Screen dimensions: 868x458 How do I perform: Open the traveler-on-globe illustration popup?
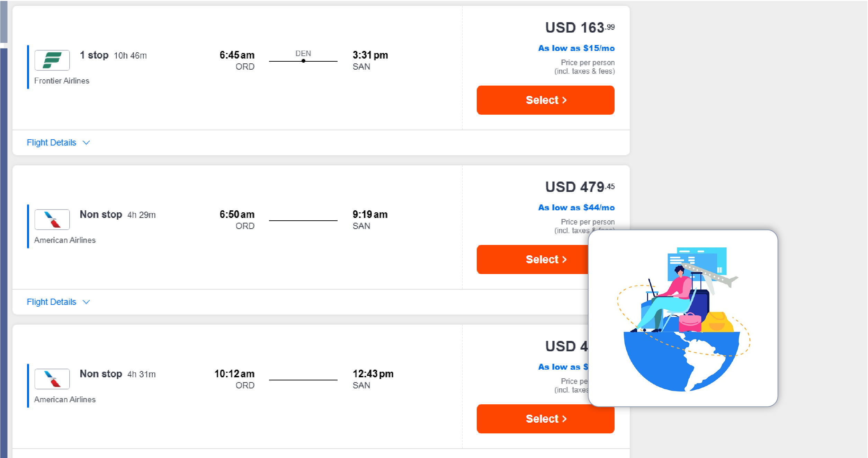[683, 318]
